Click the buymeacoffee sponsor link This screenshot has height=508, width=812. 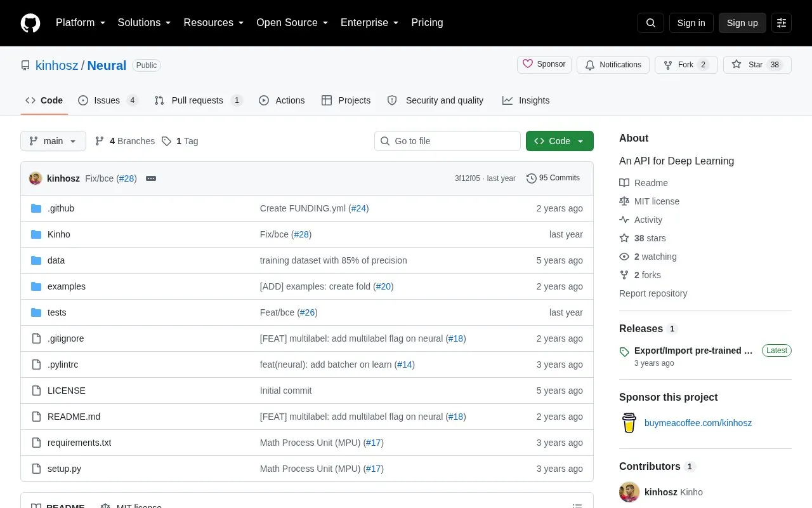698,423
